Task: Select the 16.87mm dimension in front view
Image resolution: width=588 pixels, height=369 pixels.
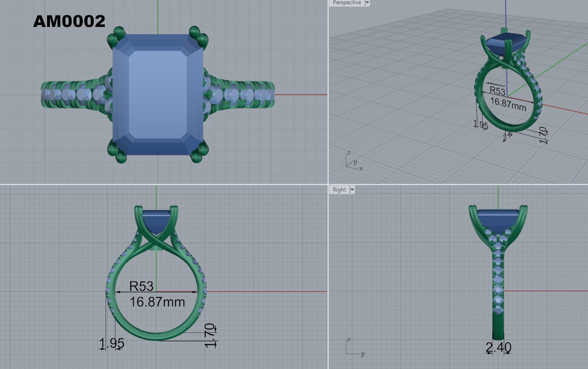Action: click(x=157, y=302)
